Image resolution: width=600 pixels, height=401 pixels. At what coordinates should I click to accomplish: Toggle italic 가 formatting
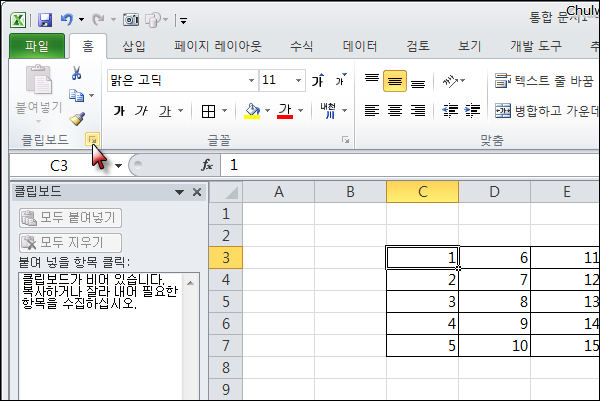coord(141,111)
